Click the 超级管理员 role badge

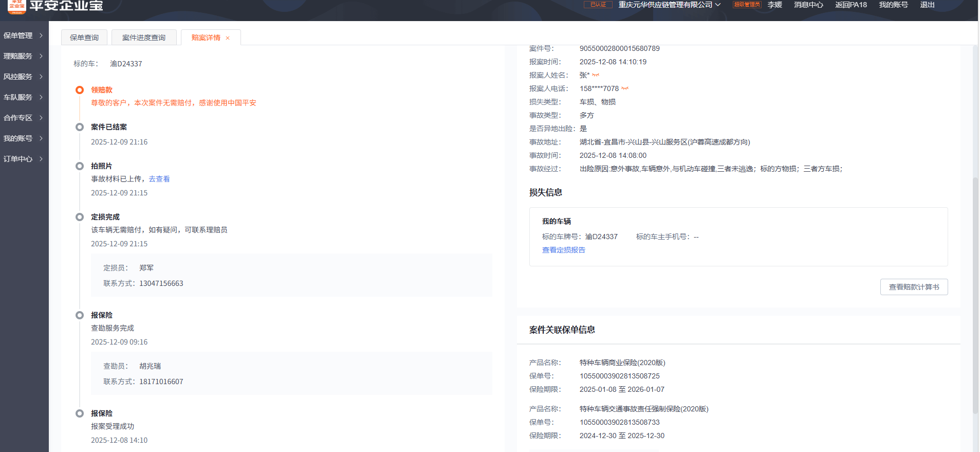click(x=746, y=5)
